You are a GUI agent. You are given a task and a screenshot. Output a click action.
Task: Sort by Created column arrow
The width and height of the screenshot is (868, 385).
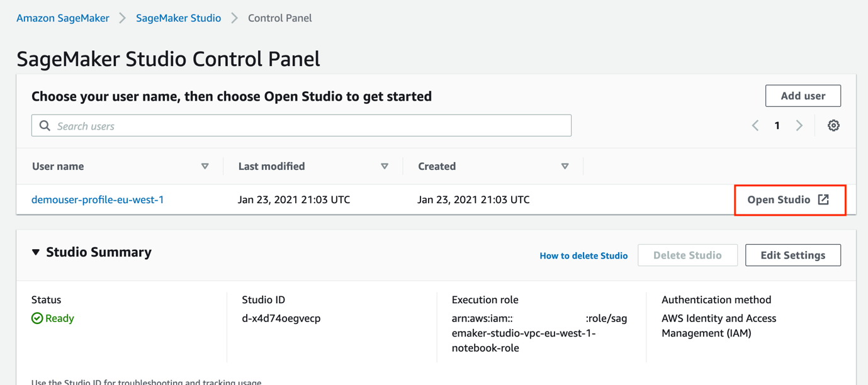click(x=565, y=166)
